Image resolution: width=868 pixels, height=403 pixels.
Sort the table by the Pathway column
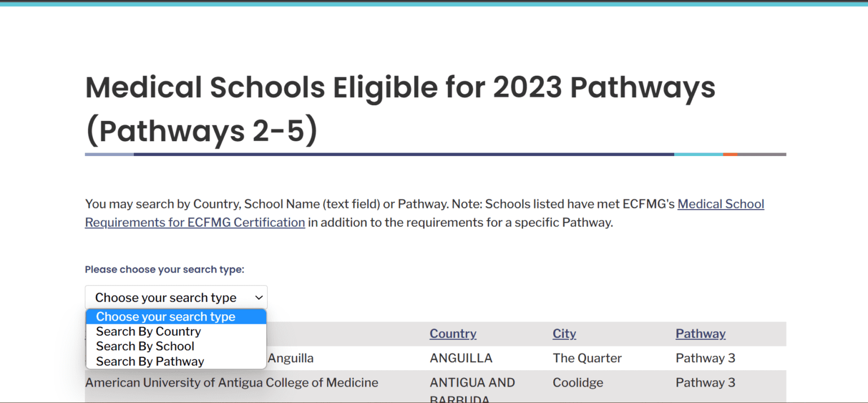(x=700, y=333)
